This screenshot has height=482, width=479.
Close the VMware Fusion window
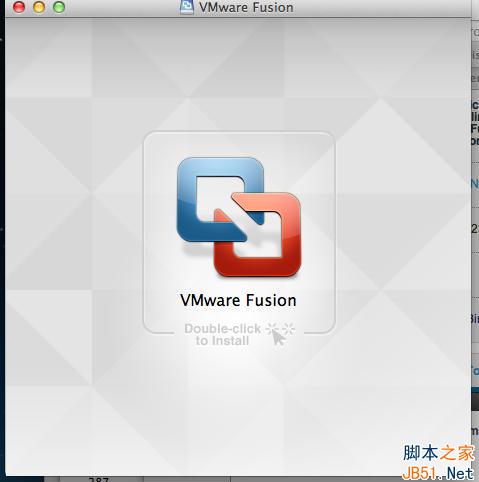pos(19,7)
